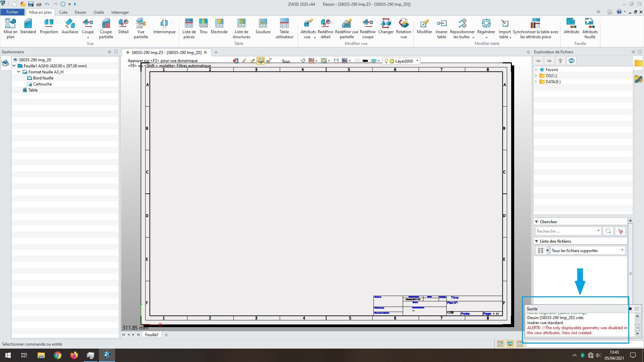Open the Coupe partielle tool
This screenshot has width=644, height=362.
pos(106,28)
